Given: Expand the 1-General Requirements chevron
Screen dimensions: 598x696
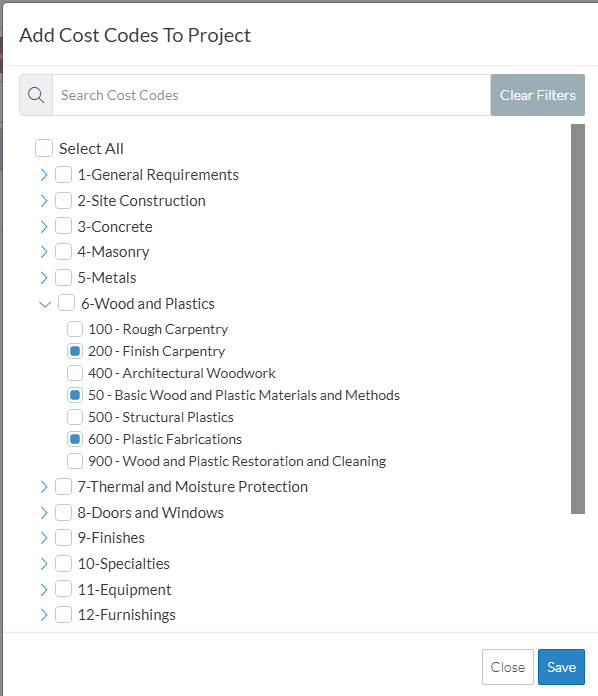Looking at the screenshot, I should pos(44,175).
